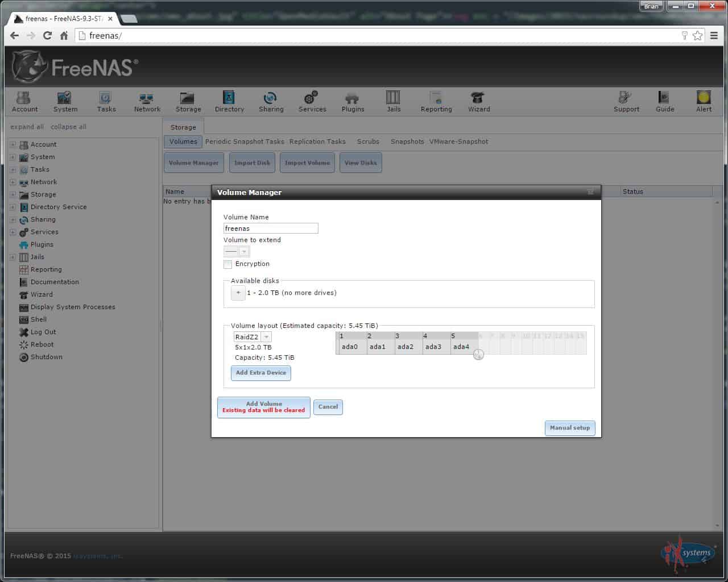Image resolution: width=728 pixels, height=582 pixels.
Task: Open the Guide toolbar icon
Action: click(x=664, y=102)
